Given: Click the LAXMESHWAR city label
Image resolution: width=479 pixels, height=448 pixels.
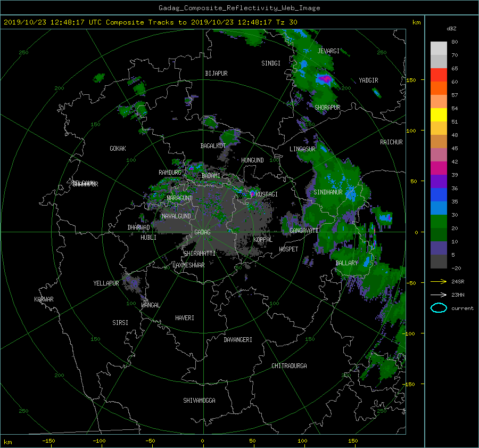Looking at the screenshot, I should click(189, 265).
